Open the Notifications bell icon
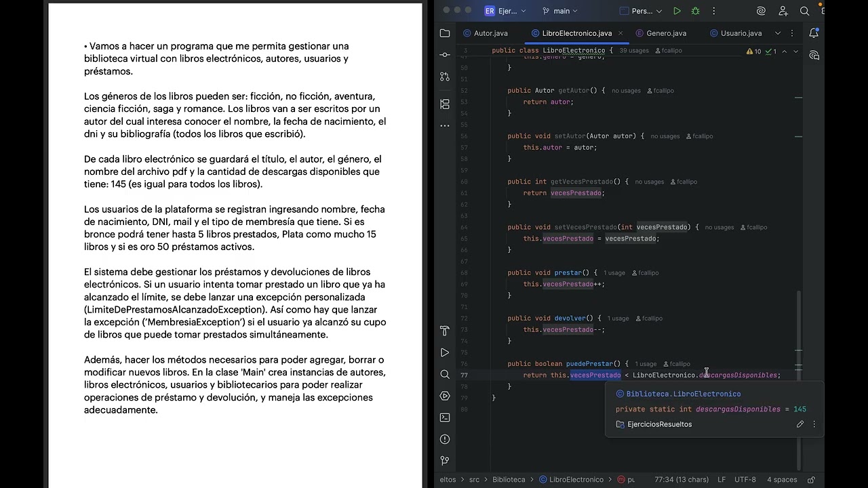 814,33
